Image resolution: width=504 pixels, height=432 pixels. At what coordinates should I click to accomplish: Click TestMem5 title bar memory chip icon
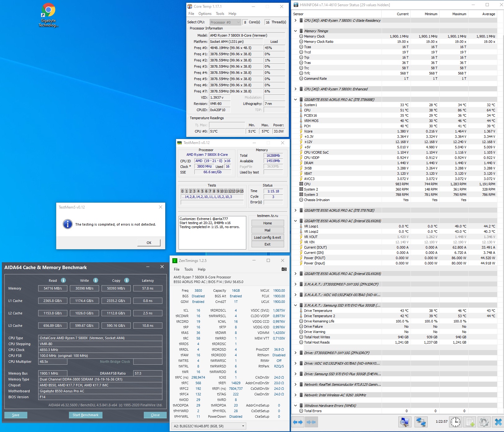(179, 143)
